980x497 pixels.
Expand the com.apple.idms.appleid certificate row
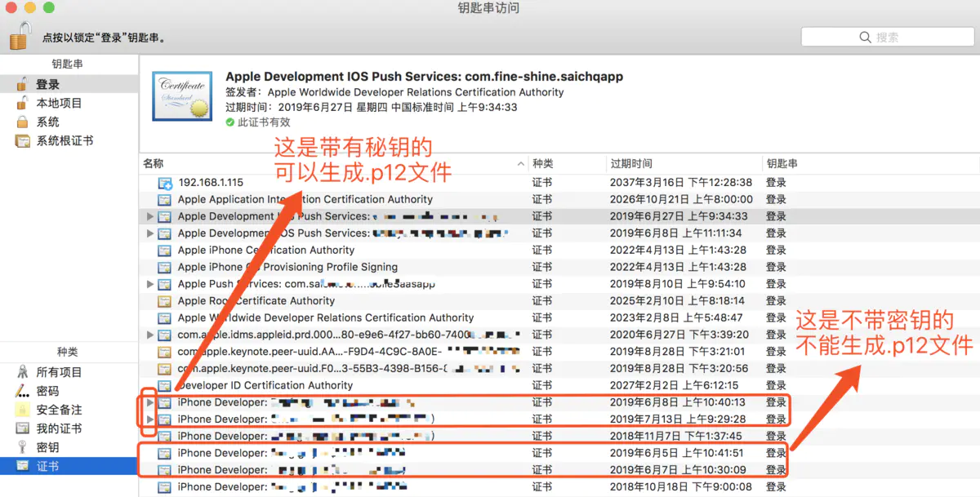click(x=149, y=335)
